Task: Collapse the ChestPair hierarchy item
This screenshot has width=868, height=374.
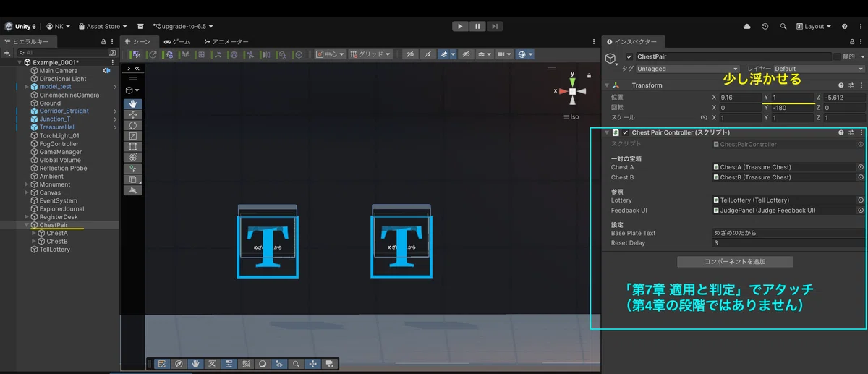Action: click(x=27, y=225)
